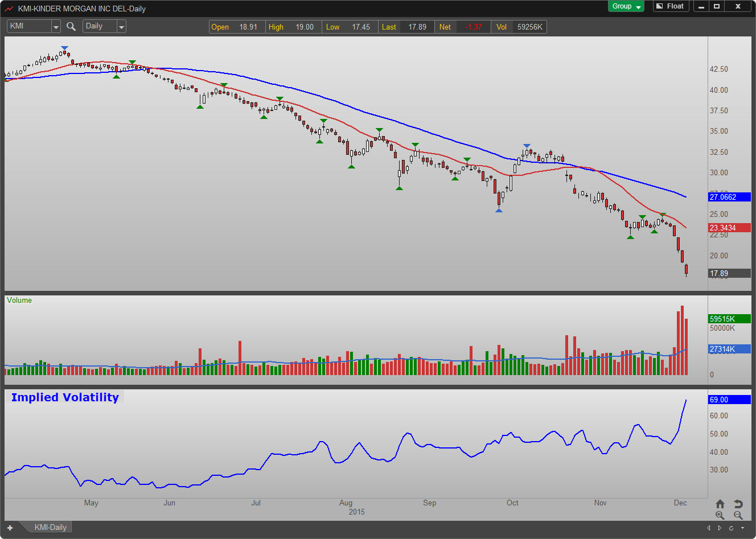This screenshot has width=756, height=539.
Task: Click the Implied Volatility panel label
Action: [x=65, y=397]
